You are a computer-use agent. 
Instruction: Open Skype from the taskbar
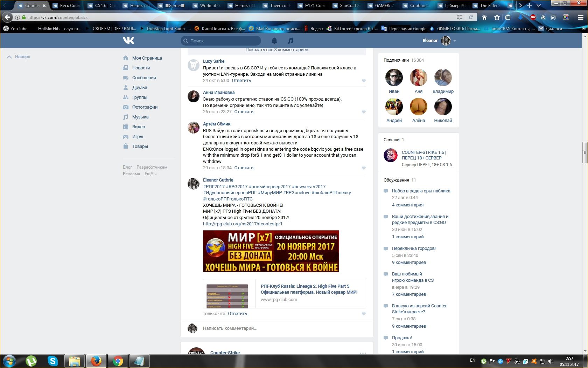(53, 361)
